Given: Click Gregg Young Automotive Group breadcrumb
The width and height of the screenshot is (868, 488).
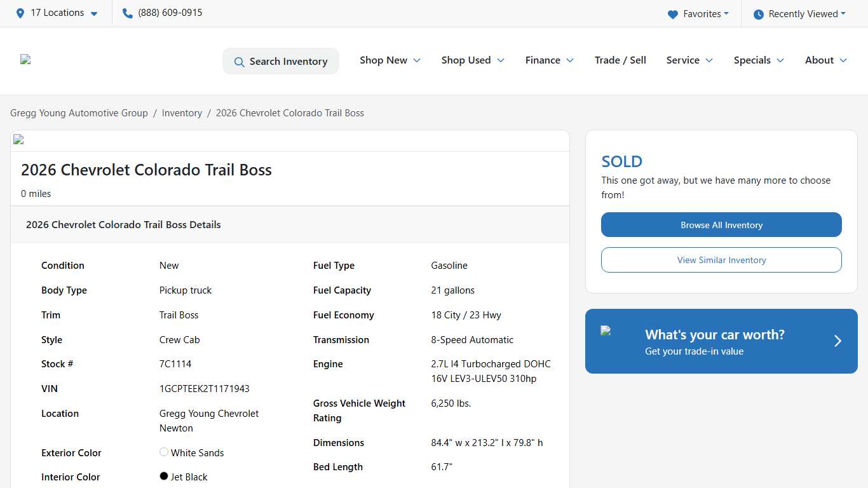Looking at the screenshot, I should [x=79, y=113].
